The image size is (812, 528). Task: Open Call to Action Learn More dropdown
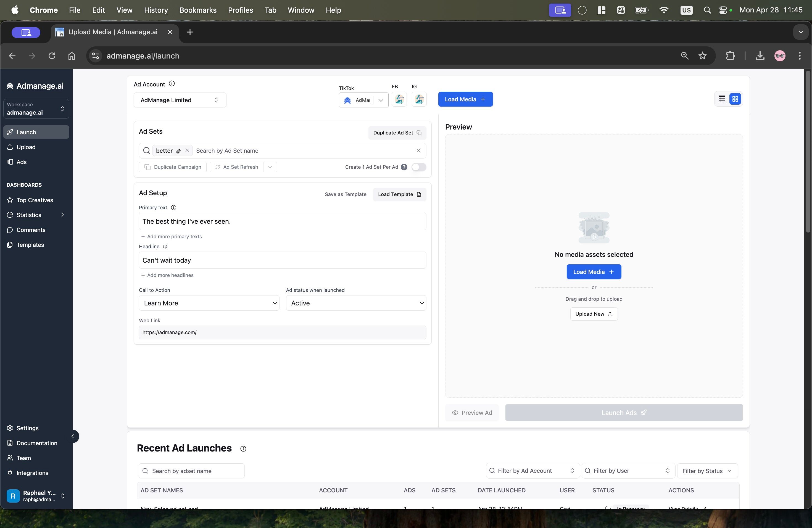click(209, 303)
